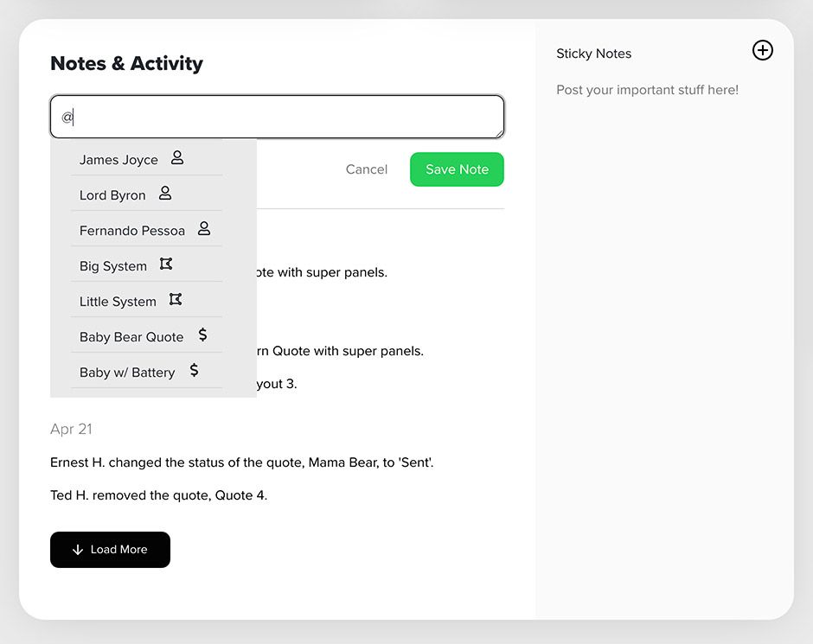This screenshot has width=813, height=644.
Task: Click the person icon beside Lord Byron
Action: (165, 193)
